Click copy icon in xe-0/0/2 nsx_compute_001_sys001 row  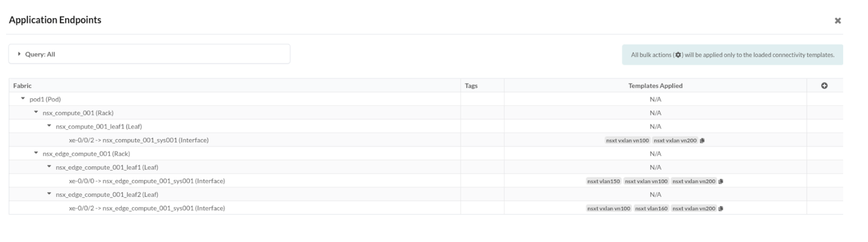702,140
